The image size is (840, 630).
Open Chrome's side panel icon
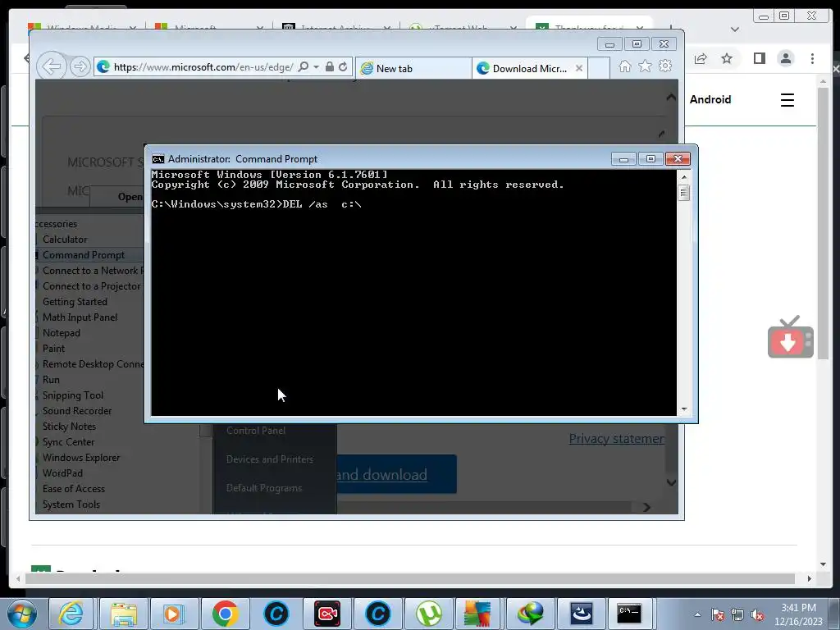click(x=759, y=58)
